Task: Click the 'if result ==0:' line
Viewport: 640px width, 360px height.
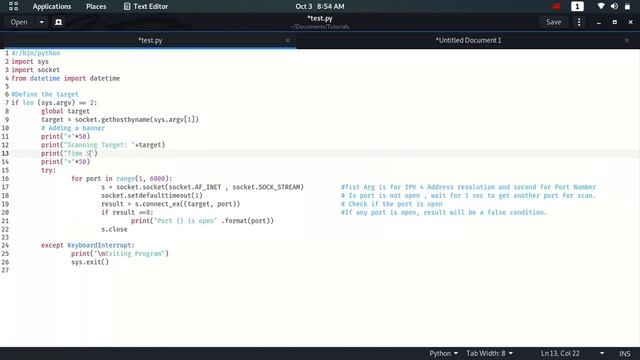Action: (127, 213)
